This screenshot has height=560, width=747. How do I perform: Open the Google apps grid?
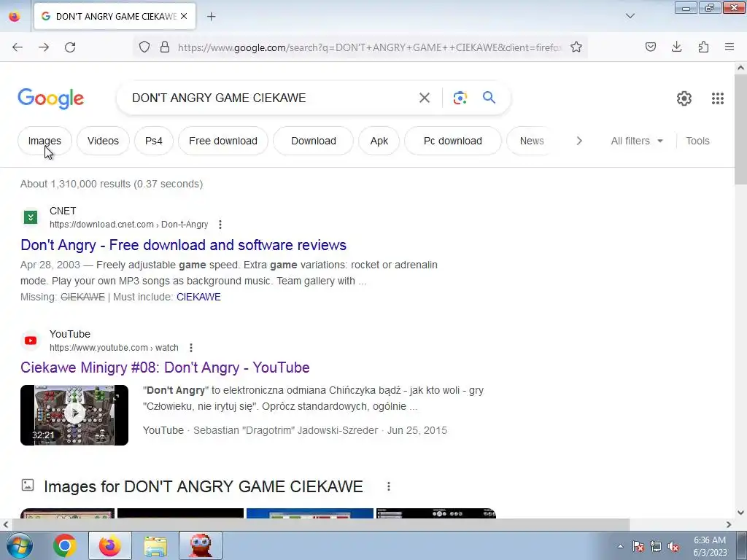click(x=718, y=98)
